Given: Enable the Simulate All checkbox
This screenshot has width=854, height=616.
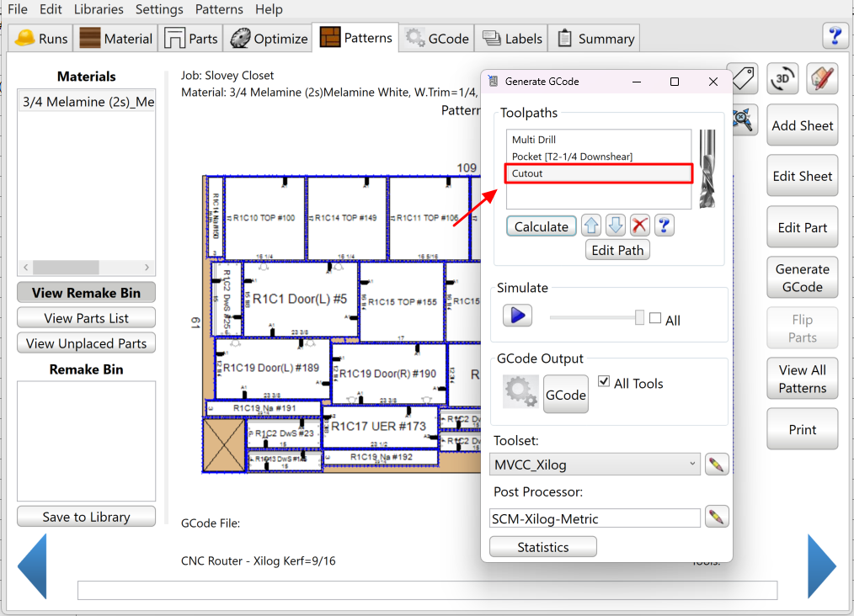Looking at the screenshot, I should [655, 319].
